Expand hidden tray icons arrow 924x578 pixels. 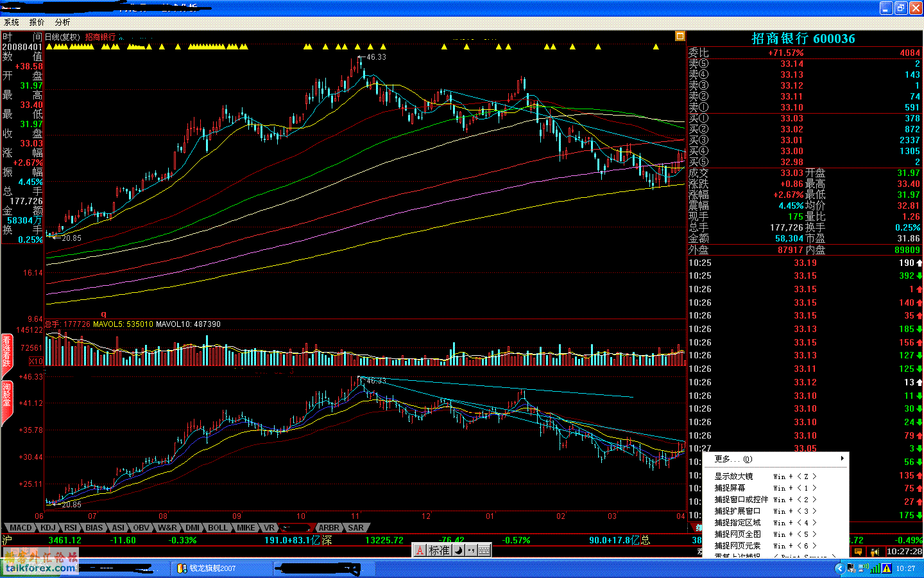click(839, 568)
